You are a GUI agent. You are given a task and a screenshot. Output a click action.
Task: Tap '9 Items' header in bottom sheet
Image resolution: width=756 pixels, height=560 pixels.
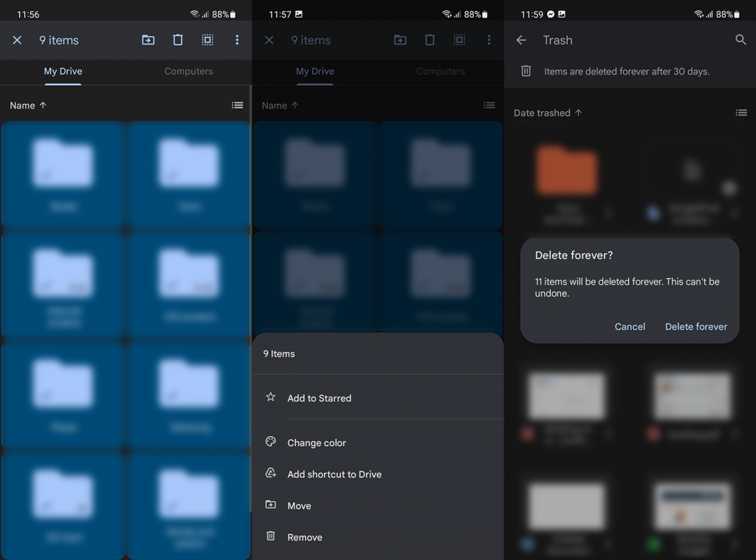pos(278,353)
